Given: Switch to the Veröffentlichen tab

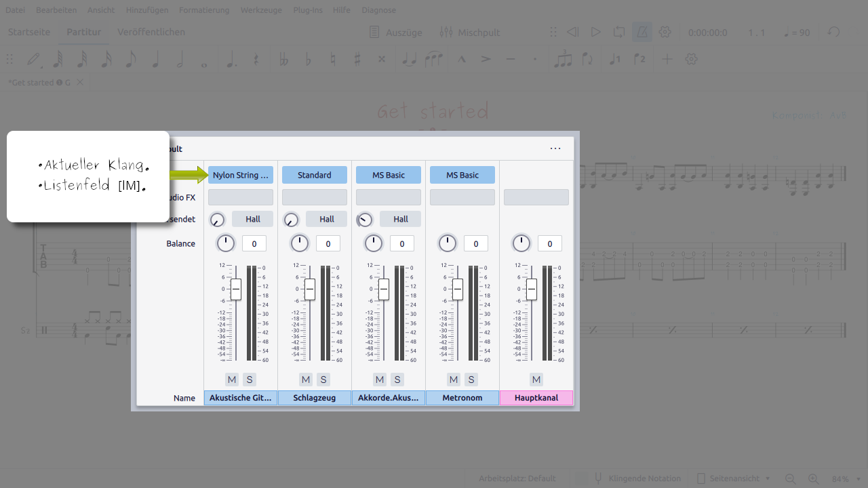Looking at the screenshot, I should click(x=151, y=32).
